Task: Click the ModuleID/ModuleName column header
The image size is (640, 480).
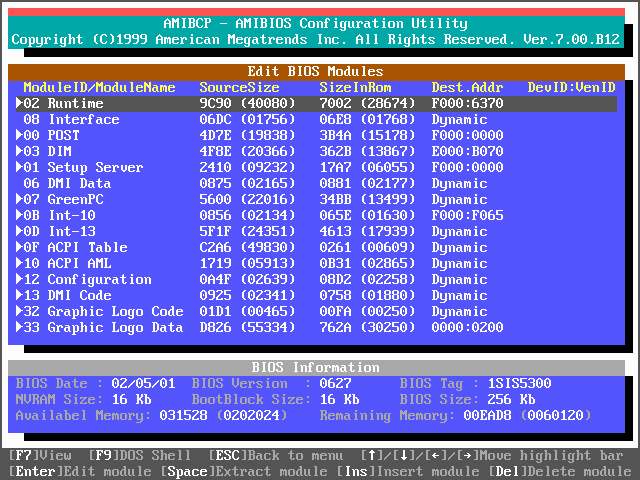Action: point(99,87)
